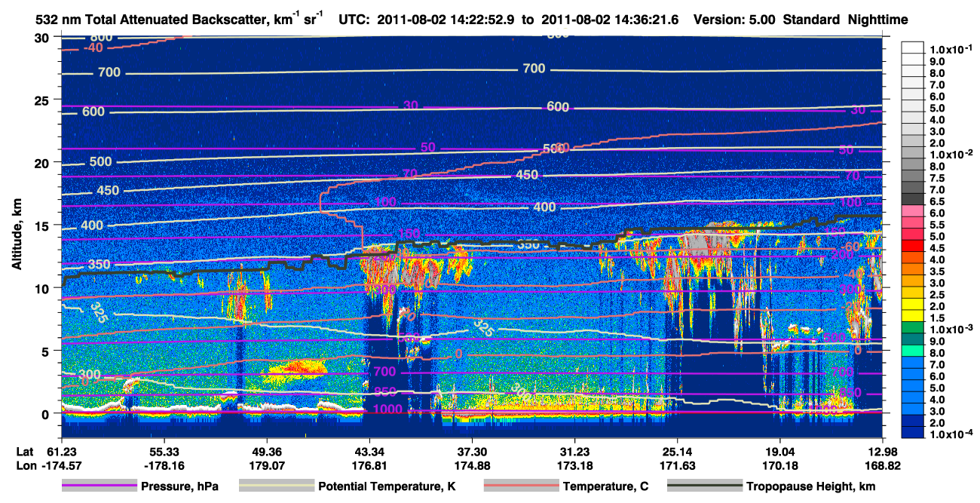Click the 'Tropopause Height, km' legend text
Viewport: 980px width, 503px height.
pyautogui.click(x=811, y=486)
